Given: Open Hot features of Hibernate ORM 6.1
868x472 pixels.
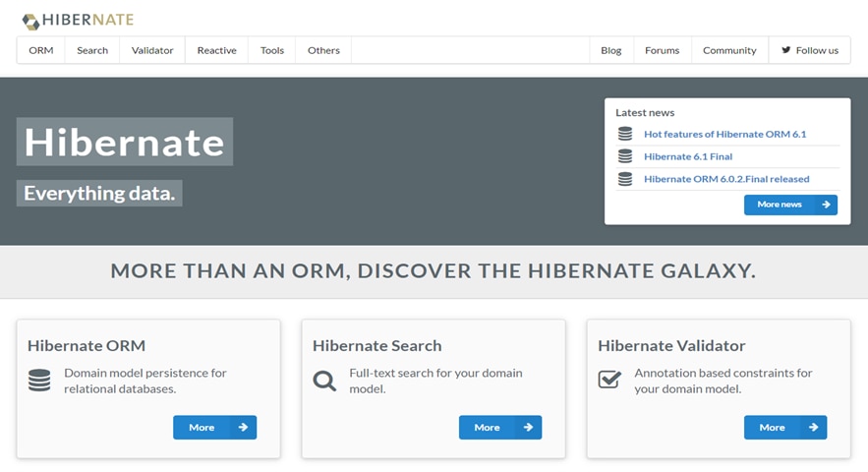Looking at the screenshot, I should (x=724, y=134).
